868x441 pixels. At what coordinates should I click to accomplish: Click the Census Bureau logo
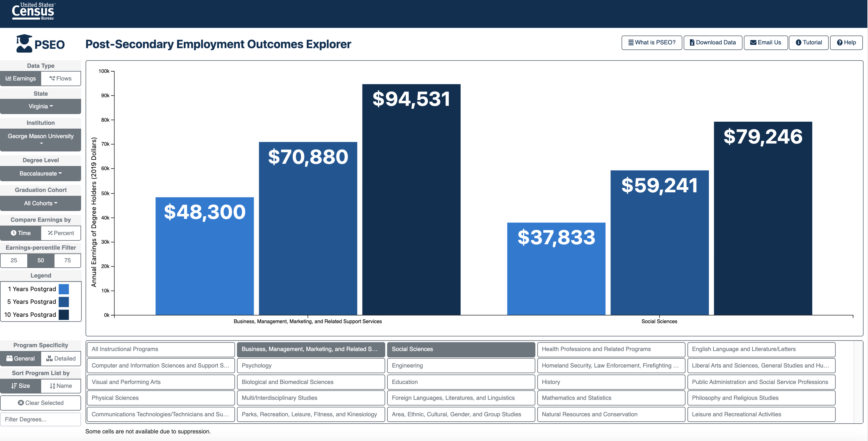[33, 11]
